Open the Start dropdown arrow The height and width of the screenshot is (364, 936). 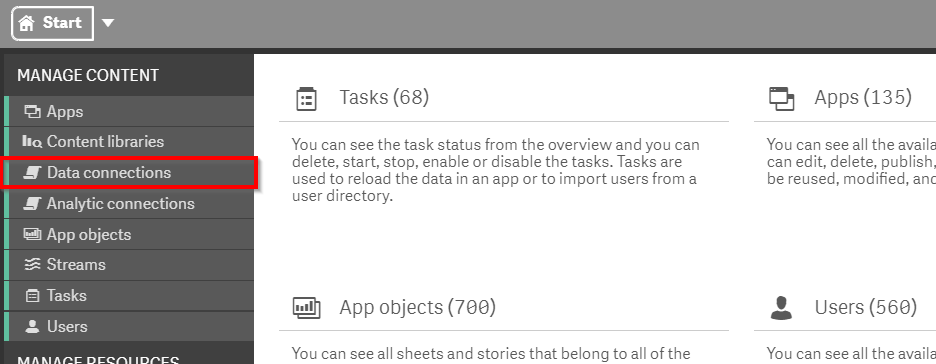click(107, 23)
